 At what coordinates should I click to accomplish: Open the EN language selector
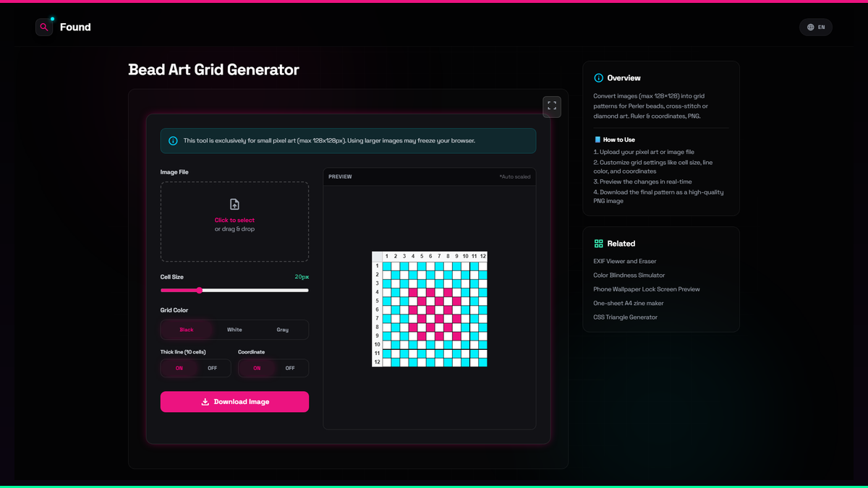click(816, 27)
